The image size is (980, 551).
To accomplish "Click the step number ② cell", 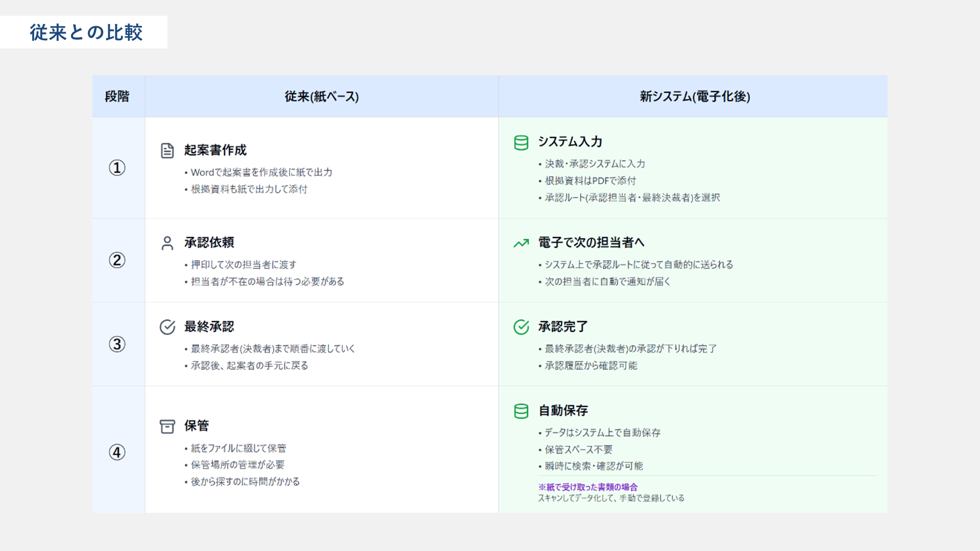I will coord(117,260).
